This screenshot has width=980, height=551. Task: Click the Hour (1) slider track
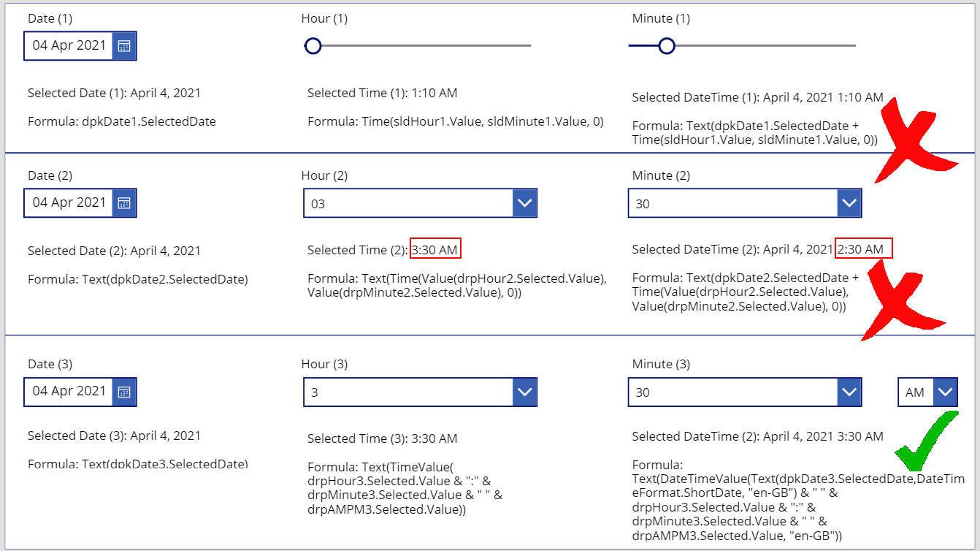tap(418, 46)
